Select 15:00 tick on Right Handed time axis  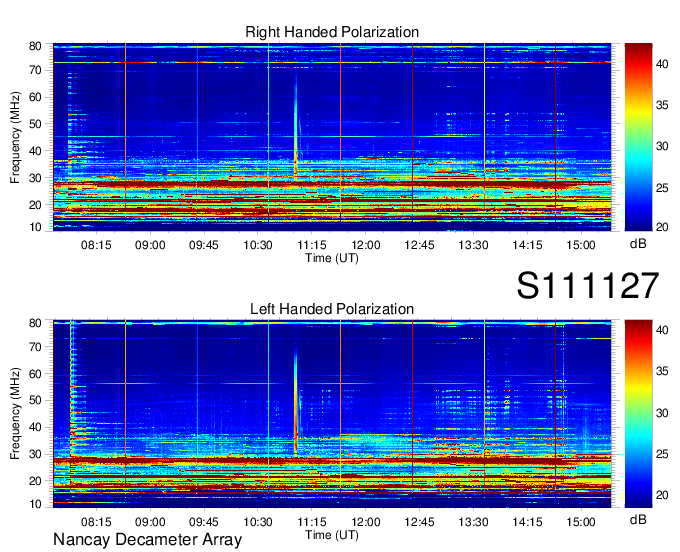pyautogui.click(x=581, y=245)
